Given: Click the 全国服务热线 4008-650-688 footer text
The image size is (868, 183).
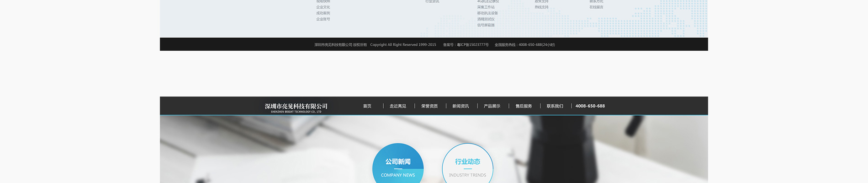Looking at the screenshot, I should point(524,45).
